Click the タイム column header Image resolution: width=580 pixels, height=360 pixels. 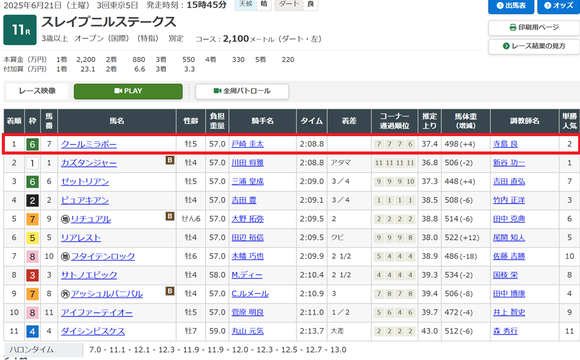point(311,121)
